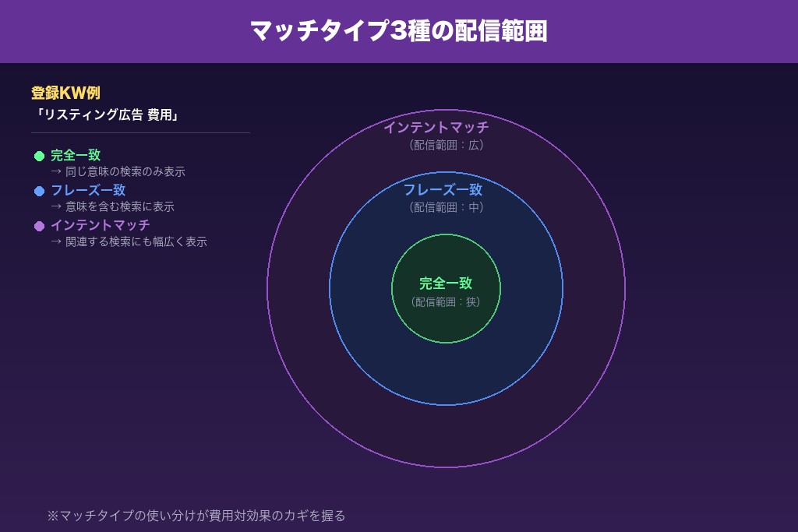This screenshot has width=798, height=532.
Task: Click the blue フレーズ一致 legend dot
Action: [x=38, y=190]
